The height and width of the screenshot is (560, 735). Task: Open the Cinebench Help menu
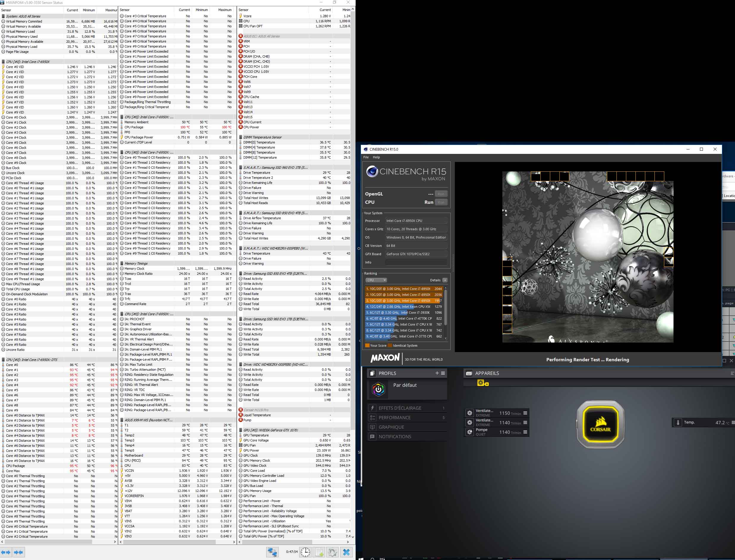click(x=376, y=157)
